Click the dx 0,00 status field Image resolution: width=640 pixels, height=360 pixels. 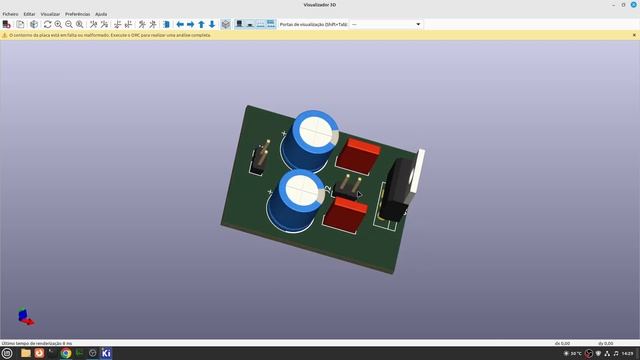point(562,343)
